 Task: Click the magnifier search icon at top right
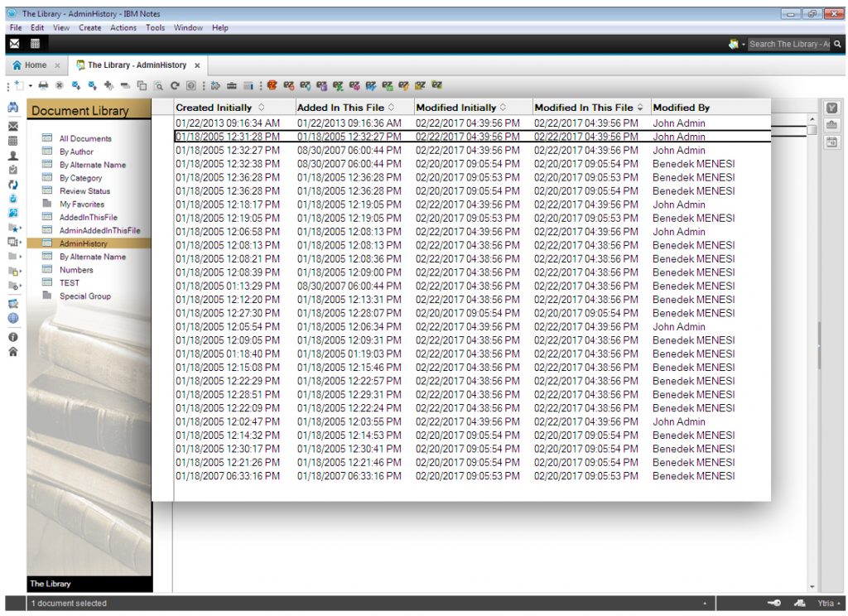pos(839,44)
